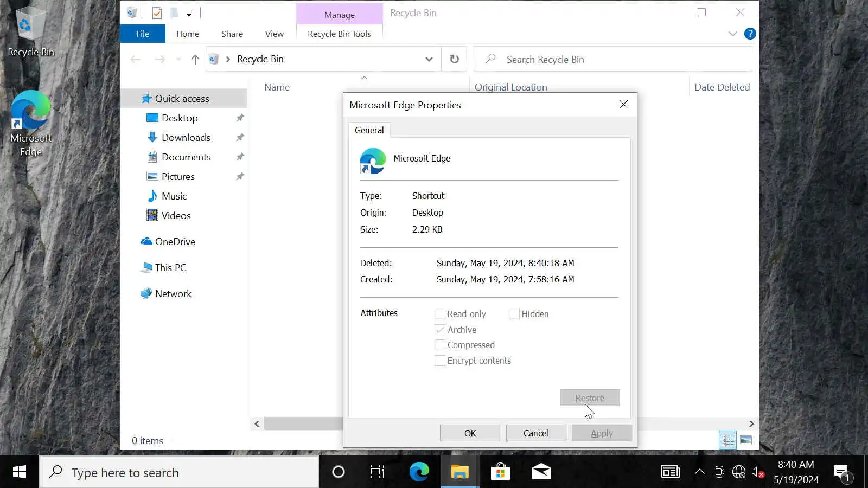Launch Microsoft Edge from the taskbar
The width and height of the screenshot is (868, 488).
pos(419,472)
